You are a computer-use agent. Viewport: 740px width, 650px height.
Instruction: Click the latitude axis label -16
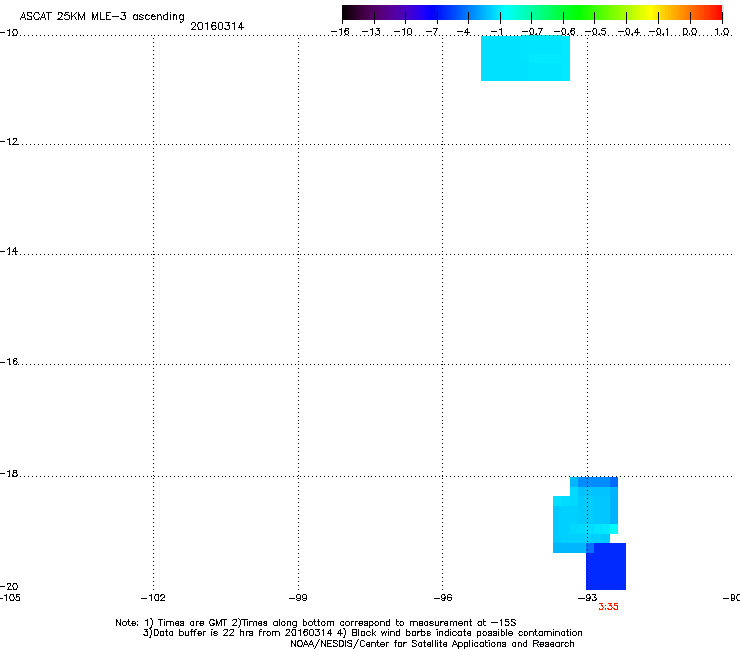[x=9, y=362]
